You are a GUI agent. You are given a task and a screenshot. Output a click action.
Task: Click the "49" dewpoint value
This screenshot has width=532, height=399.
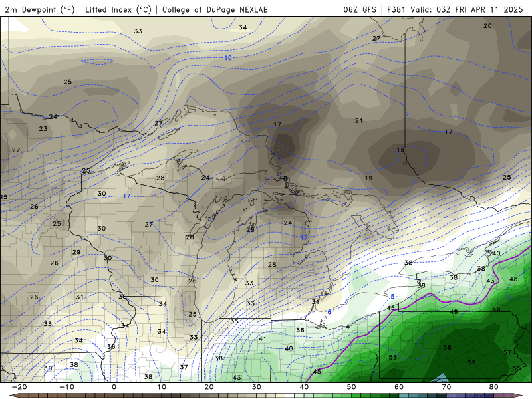tap(454, 311)
